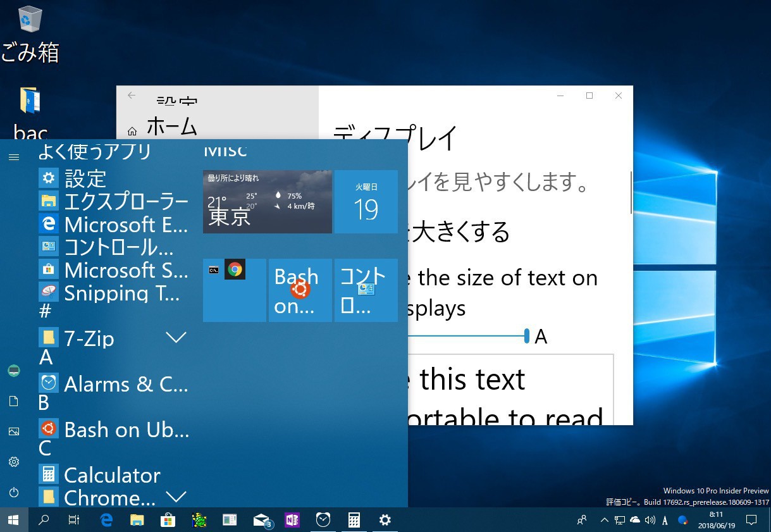The image size is (771, 532).
Task: Click the コントロール パネル tile
Action: 366,290
